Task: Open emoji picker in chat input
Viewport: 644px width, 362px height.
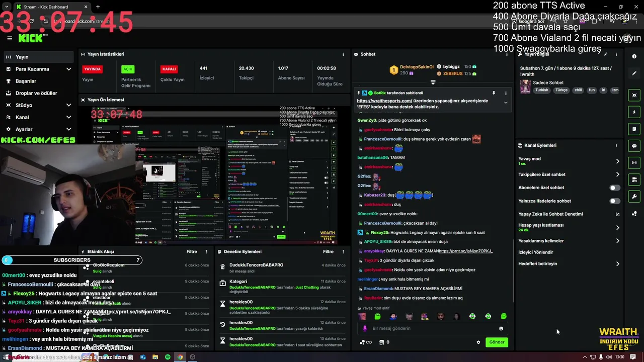Action: [501, 328]
